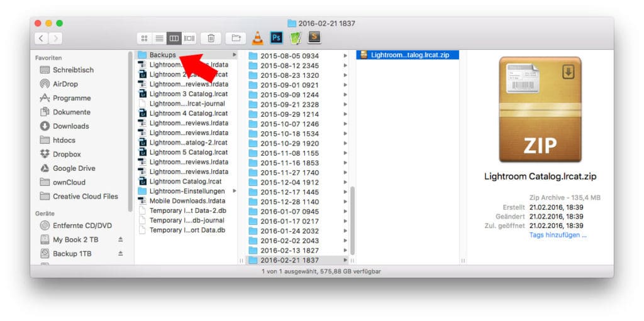Go back with the left arrow button

(42, 38)
